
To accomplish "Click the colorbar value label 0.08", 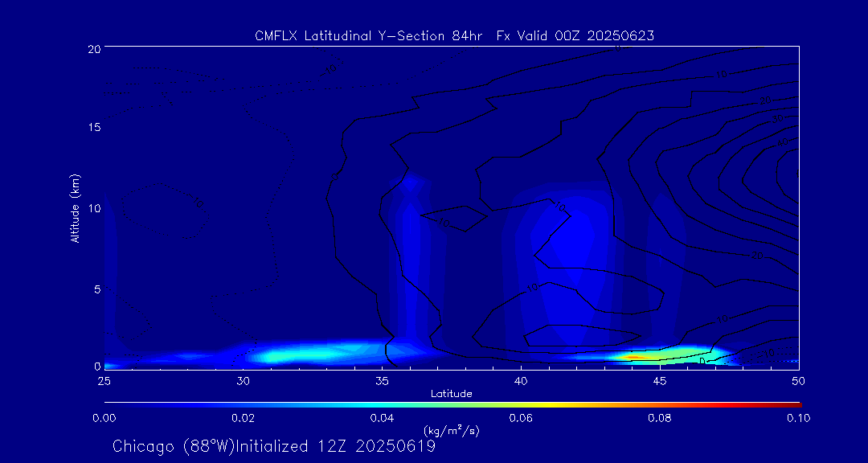I will tap(660, 418).
